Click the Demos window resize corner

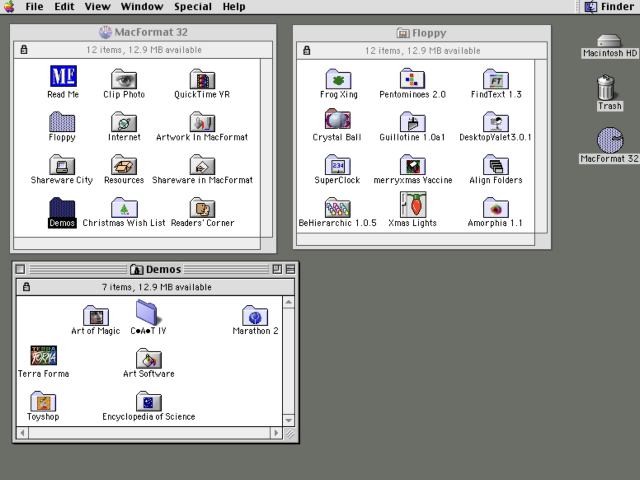click(289, 433)
